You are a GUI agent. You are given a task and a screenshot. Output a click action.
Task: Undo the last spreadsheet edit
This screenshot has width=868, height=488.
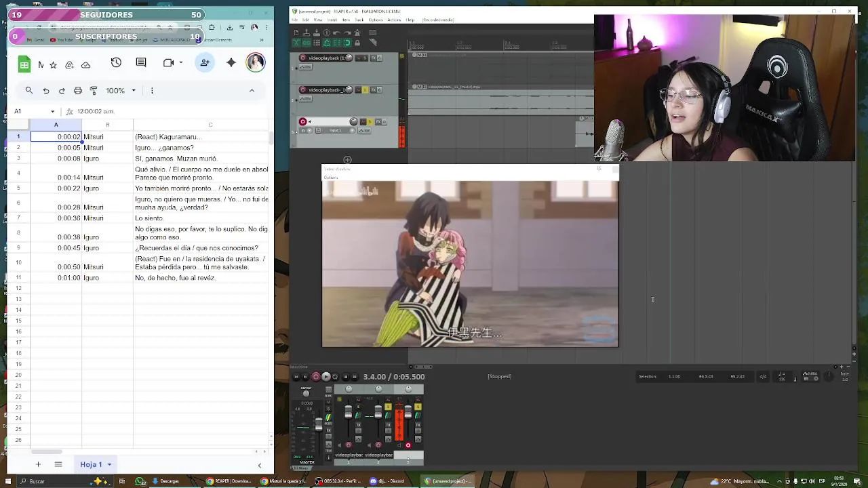point(46,90)
